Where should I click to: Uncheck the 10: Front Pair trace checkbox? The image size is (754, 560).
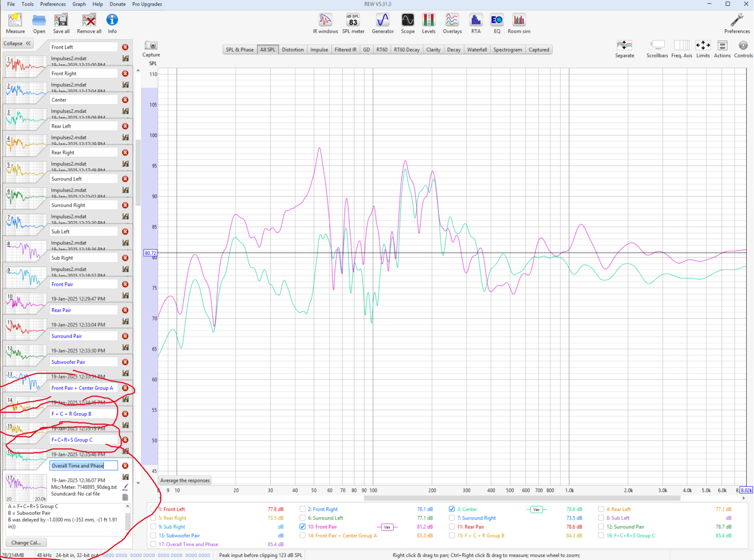302,527
